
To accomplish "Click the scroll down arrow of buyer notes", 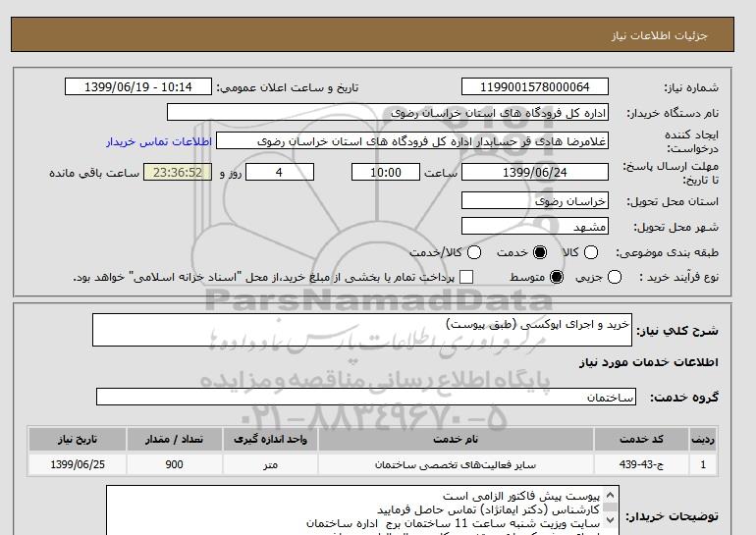I will pos(610,520).
